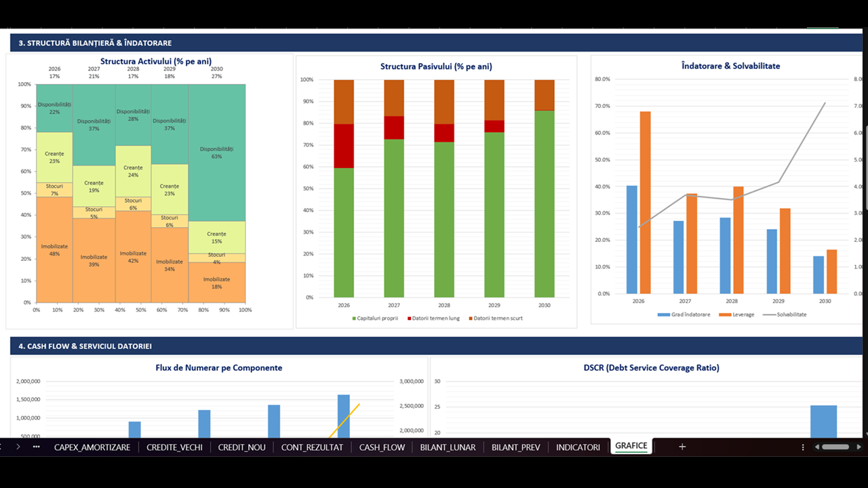The height and width of the screenshot is (488, 868).
Task: Click the Capitaluri proprii legend entry
Action: tap(375, 318)
